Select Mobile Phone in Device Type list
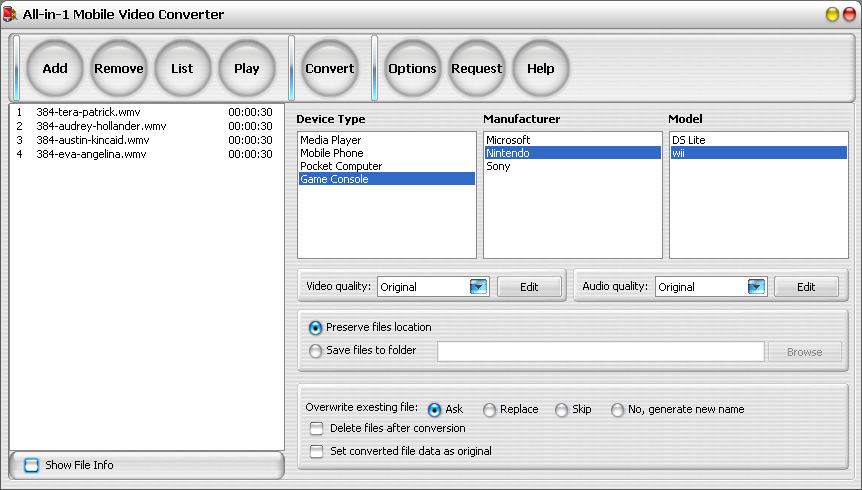 332,154
